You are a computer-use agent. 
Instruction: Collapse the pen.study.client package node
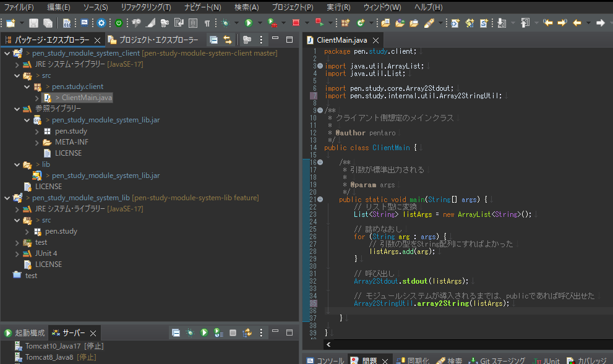pos(27,87)
